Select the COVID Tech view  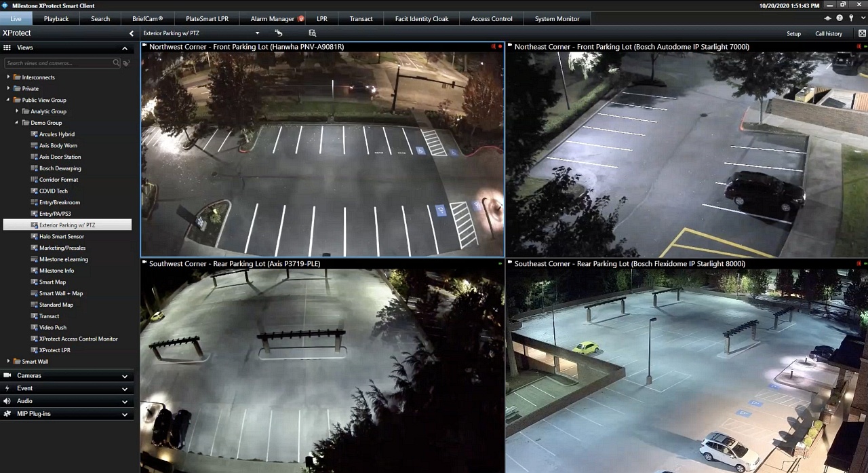[54, 191]
